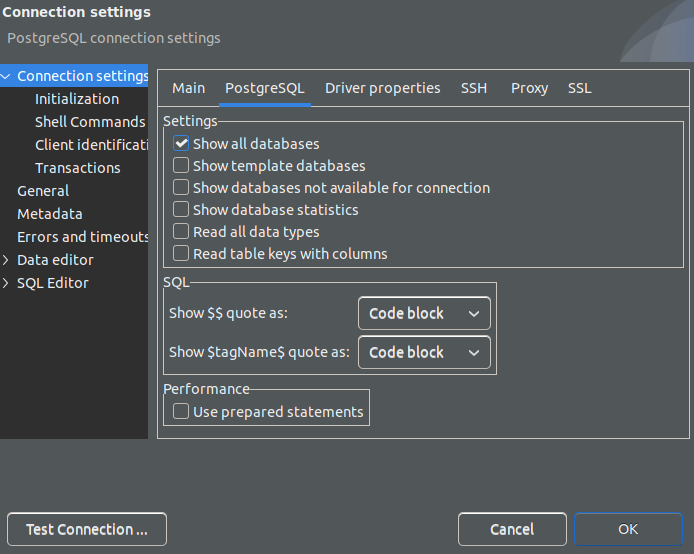Viewport: 694px width, 554px height.
Task: Open the Show $$ quote as dropdown
Action: click(424, 314)
